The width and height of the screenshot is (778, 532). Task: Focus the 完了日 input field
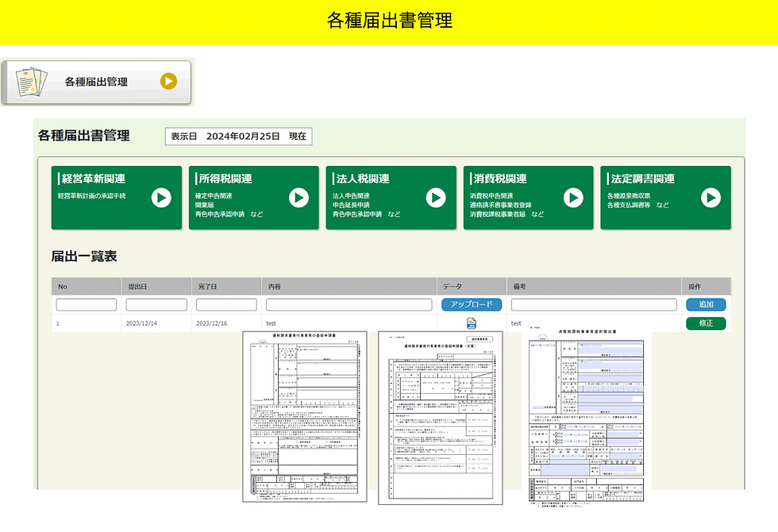226,304
